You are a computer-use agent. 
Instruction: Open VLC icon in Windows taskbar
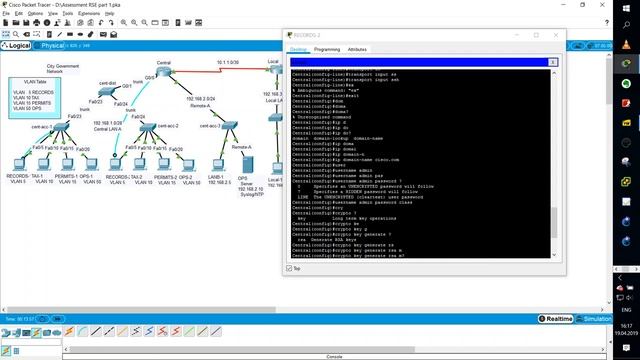click(x=626, y=44)
